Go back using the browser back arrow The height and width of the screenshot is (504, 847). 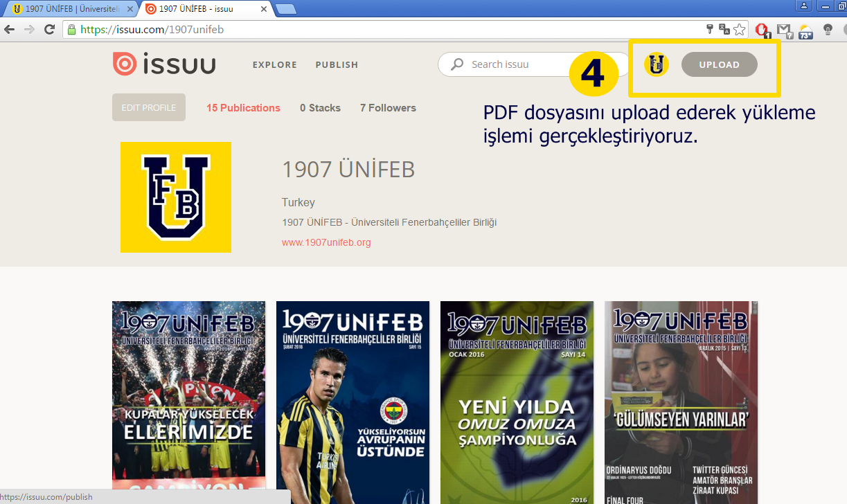[x=10, y=30]
